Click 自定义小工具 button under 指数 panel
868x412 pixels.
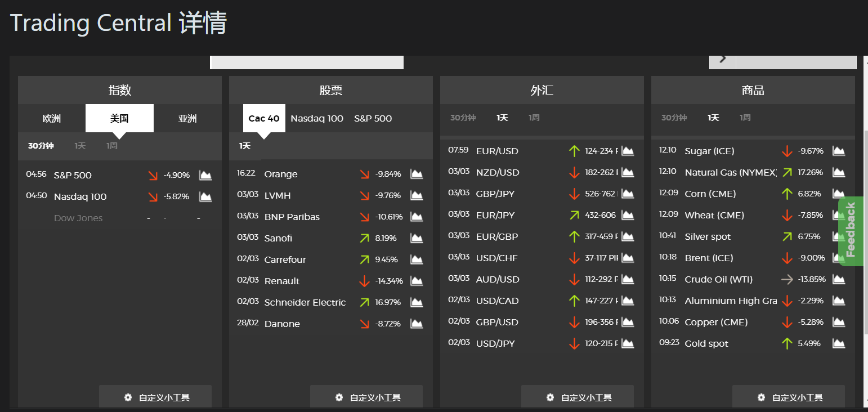tap(155, 397)
